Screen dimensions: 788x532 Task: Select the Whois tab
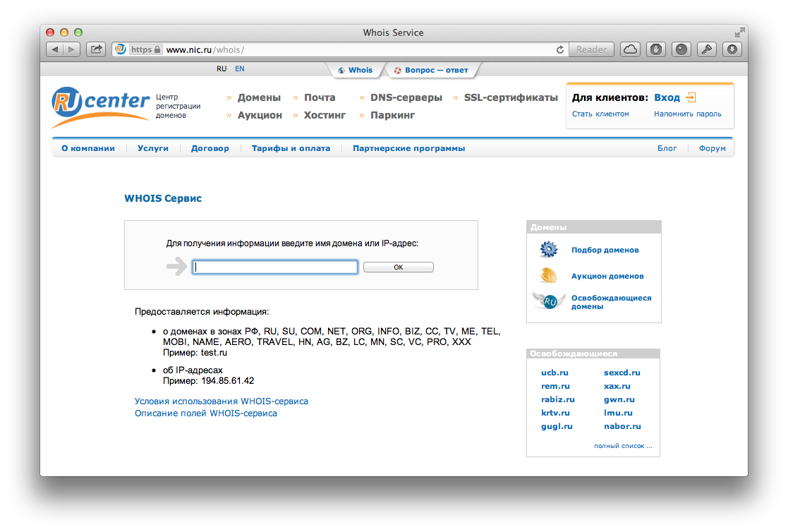(x=356, y=70)
